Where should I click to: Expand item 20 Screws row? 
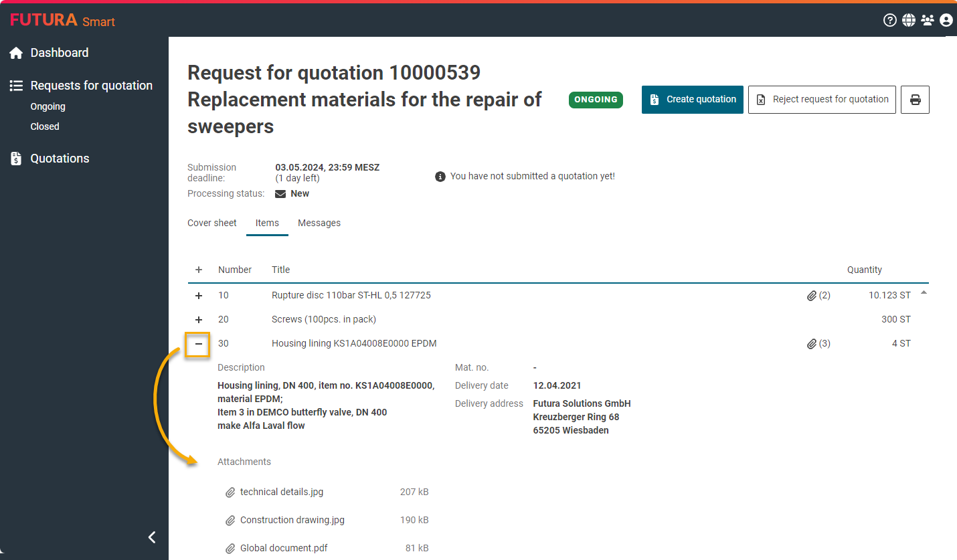tap(198, 319)
